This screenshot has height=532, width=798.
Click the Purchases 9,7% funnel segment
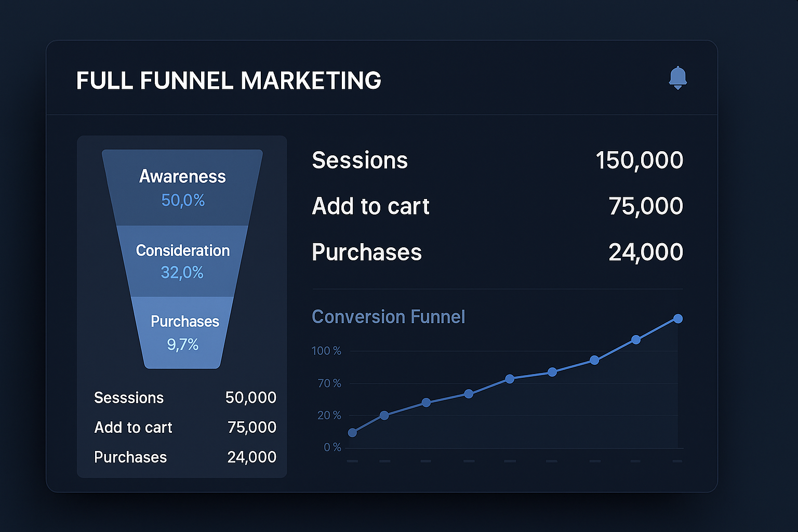(183, 332)
